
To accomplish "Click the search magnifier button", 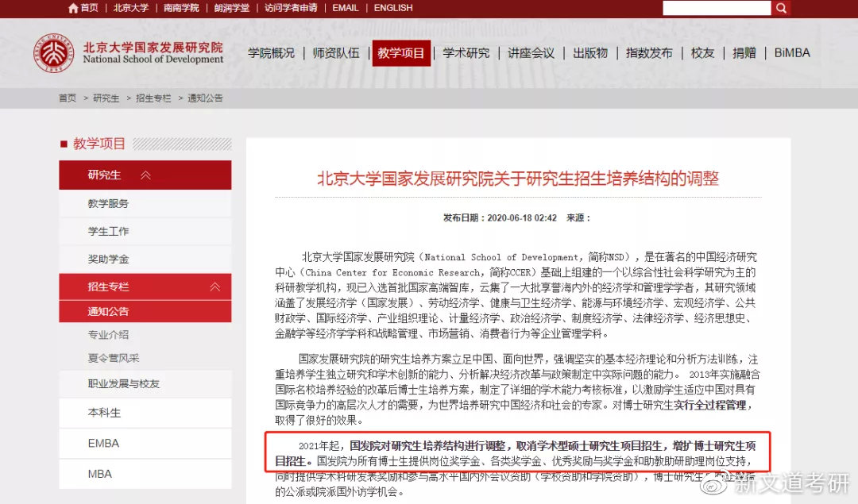I will [781, 8].
